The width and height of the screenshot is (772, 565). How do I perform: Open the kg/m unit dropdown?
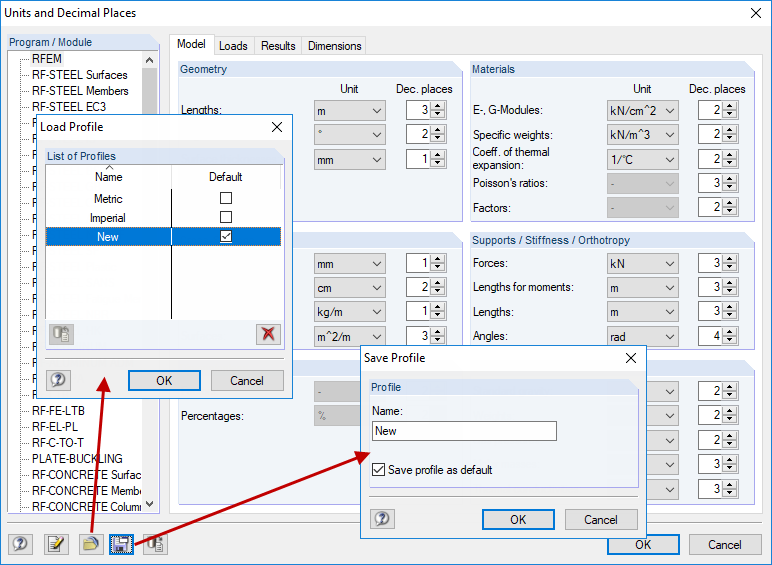(350, 312)
